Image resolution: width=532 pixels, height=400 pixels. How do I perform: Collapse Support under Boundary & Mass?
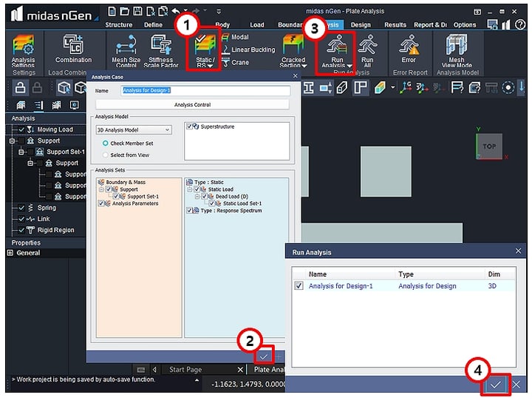click(x=101, y=189)
